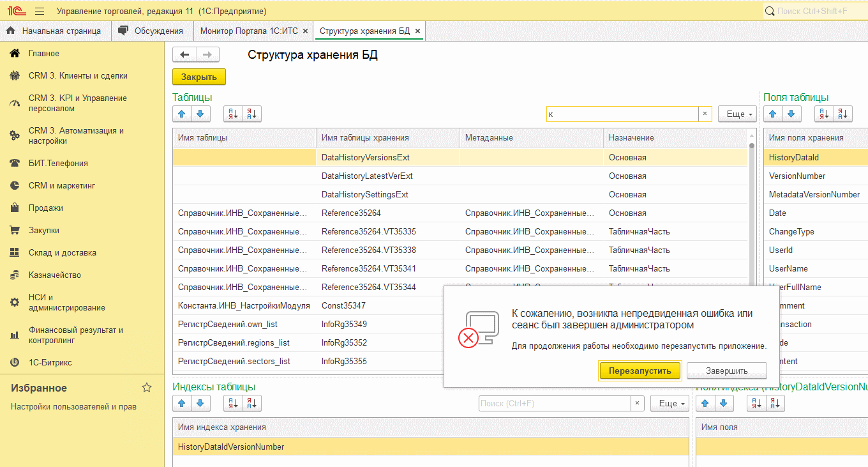The width and height of the screenshot is (868, 467).
Task: Click the Назначение column header
Action: (675, 138)
